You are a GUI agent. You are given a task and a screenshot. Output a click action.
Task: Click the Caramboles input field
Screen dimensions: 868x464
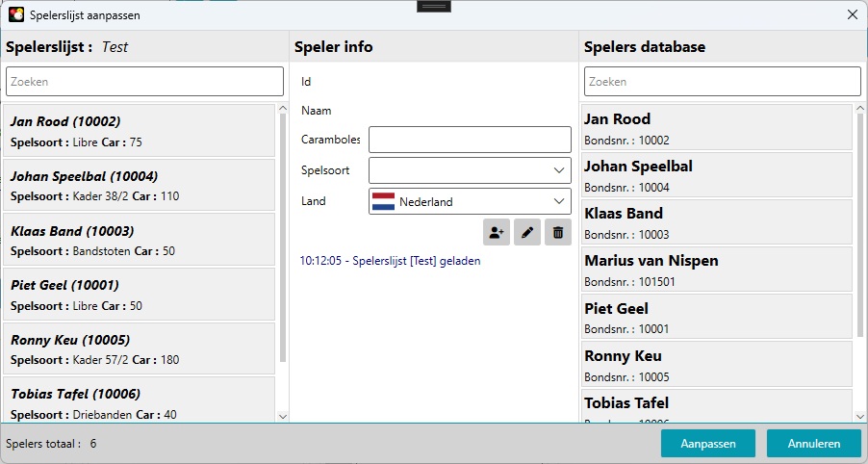470,140
